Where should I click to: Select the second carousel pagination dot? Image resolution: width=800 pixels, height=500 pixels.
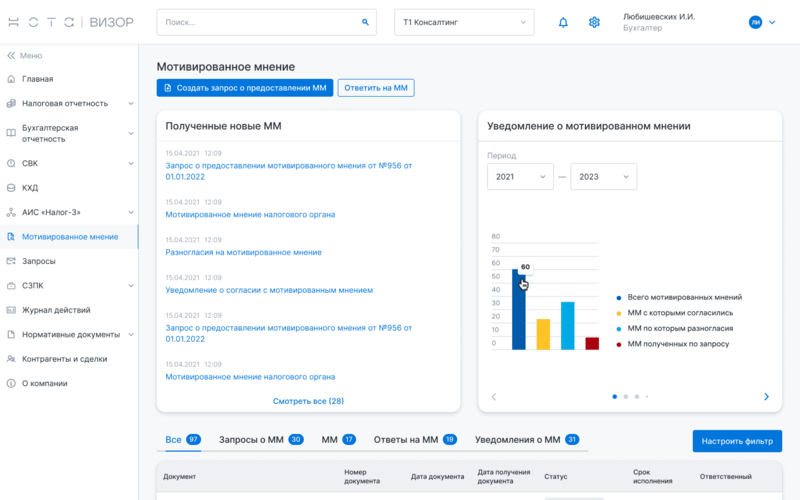(625, 397)
